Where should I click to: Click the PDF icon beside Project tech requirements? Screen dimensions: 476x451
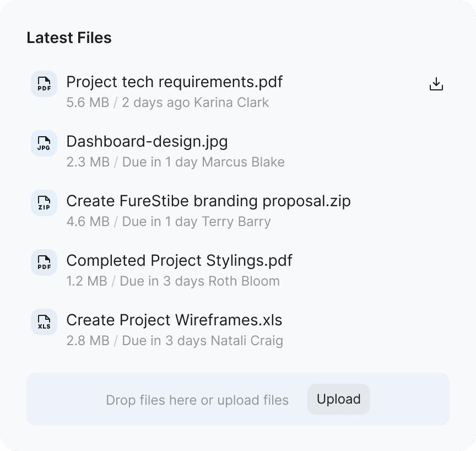click(44, 84)
